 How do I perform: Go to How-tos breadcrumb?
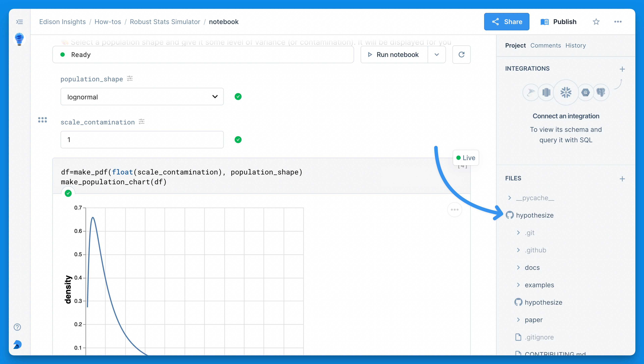108,22
